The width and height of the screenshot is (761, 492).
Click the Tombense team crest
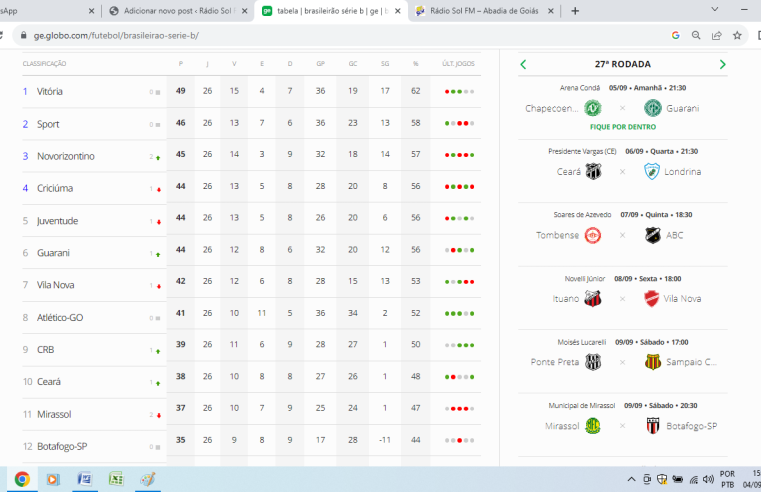pos(593,235)
